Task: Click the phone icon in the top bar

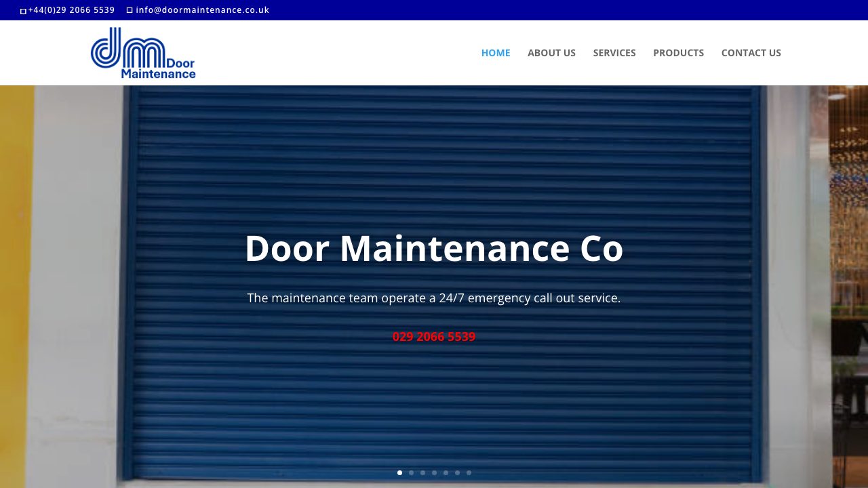Action: click(x=24, y=11)
